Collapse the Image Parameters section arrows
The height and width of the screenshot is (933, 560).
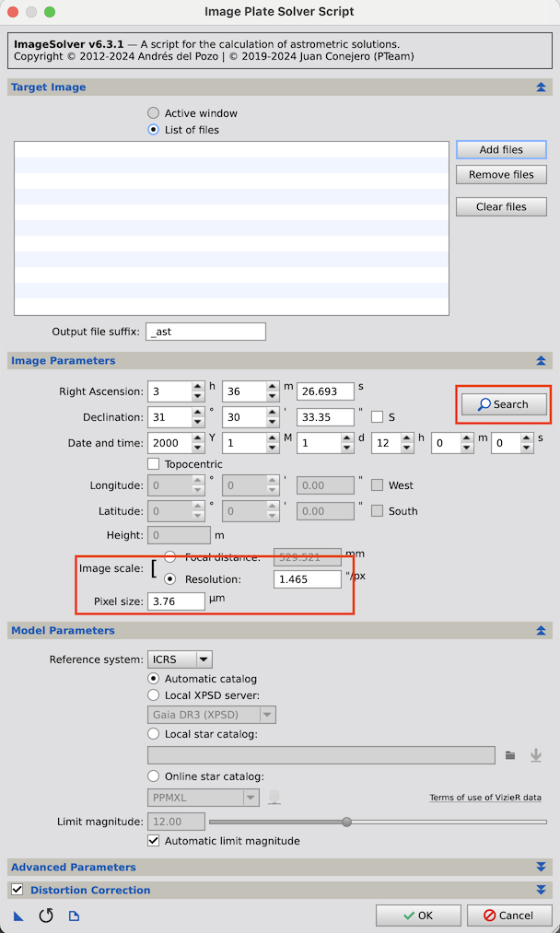pos(541,361)
